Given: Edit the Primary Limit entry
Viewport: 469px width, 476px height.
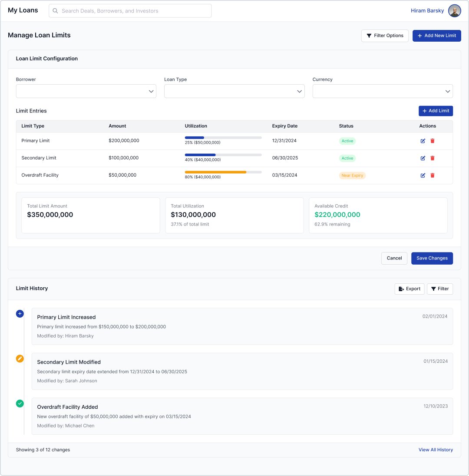Looking at the screenshot, I should pos(423,141).
